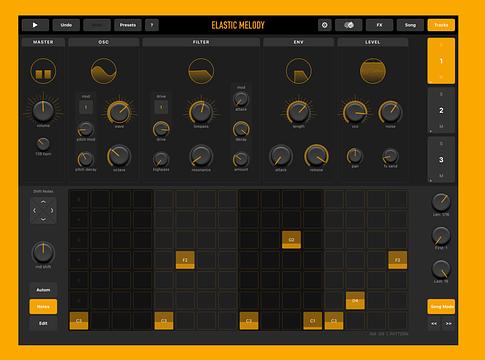Click the Edit button
The height and width of the screenshot is (360, 485).
(x=43, y=323)
